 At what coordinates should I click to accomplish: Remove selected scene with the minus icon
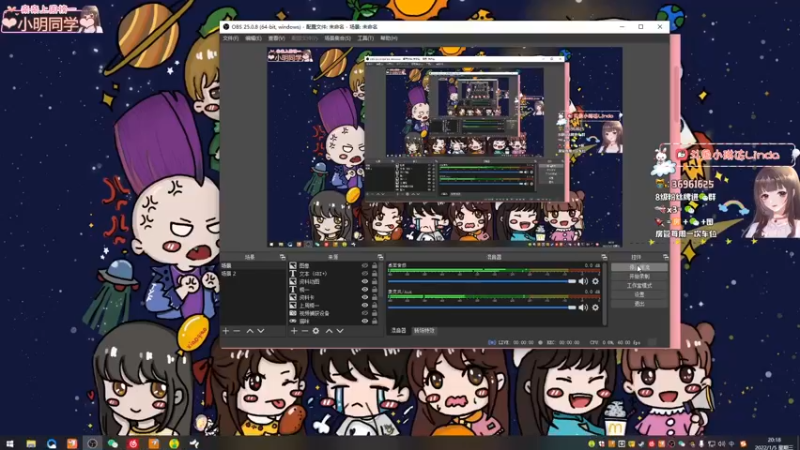[237, 331]
